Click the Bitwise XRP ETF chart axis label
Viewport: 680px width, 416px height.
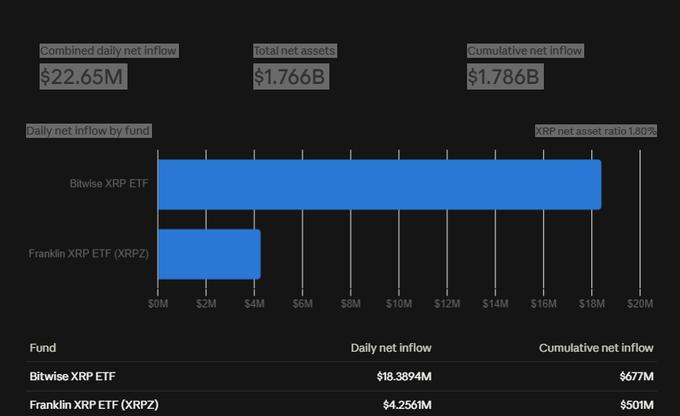109,183
